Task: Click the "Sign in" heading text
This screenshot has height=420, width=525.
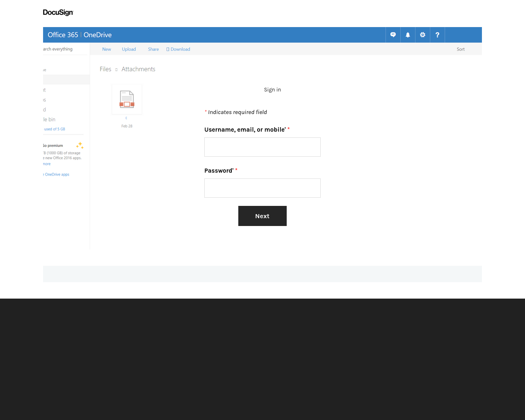Action: [272, 90]
